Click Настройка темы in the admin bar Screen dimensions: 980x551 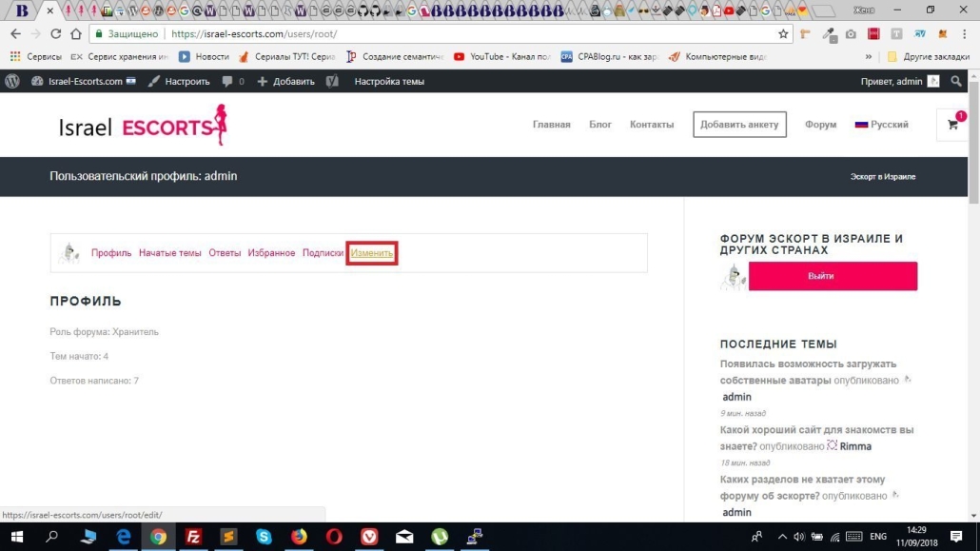pos(389,81)
